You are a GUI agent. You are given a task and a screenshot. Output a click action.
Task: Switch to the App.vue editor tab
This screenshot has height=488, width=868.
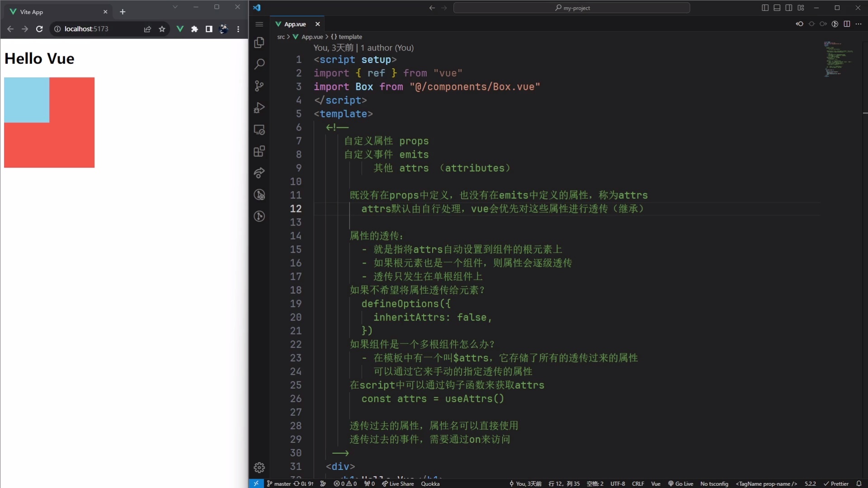pyautogui.click(x=294, y=24)
